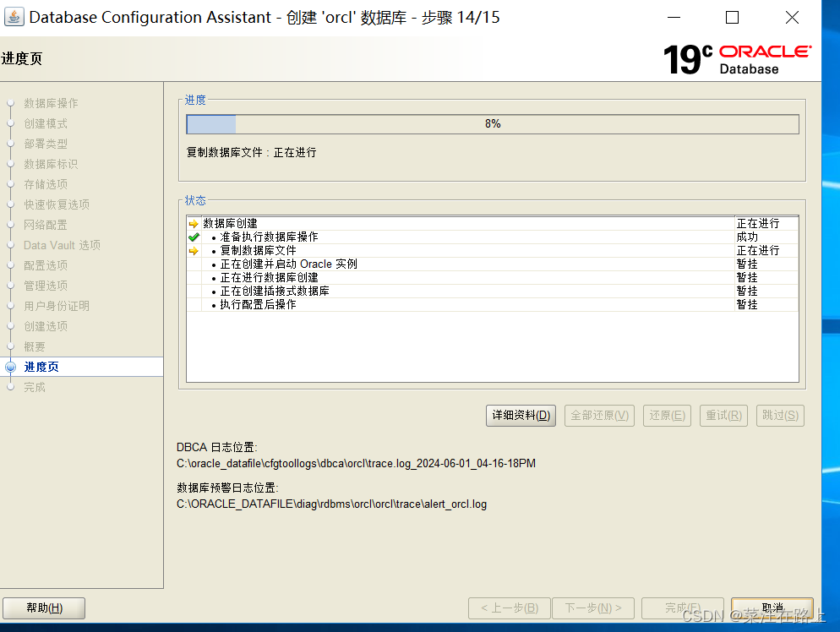Select the 准备执行数据库操作 row

(x=493, y=237)
